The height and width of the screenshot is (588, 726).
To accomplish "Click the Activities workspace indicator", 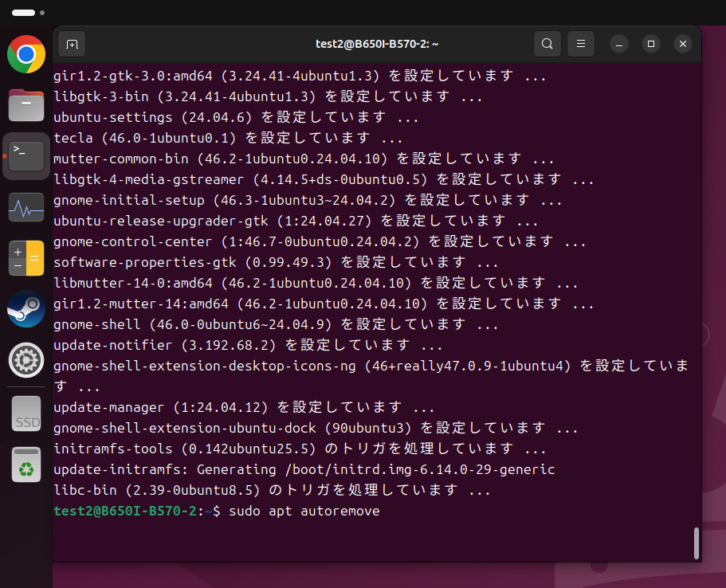I will coord(28,13).
